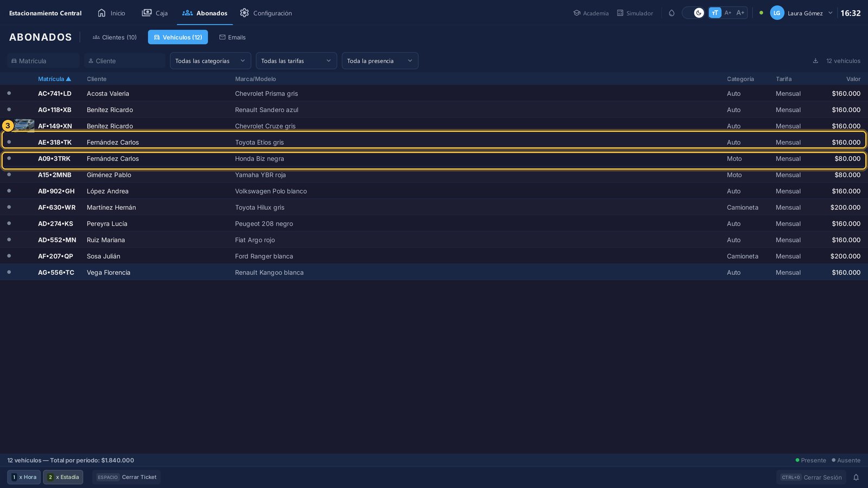Image resolution: width=868 pixels, height=488 pixels.
Task: Click the AF•149•XN vehicle photo thumbnail
Action: click(x=24, y=126)
